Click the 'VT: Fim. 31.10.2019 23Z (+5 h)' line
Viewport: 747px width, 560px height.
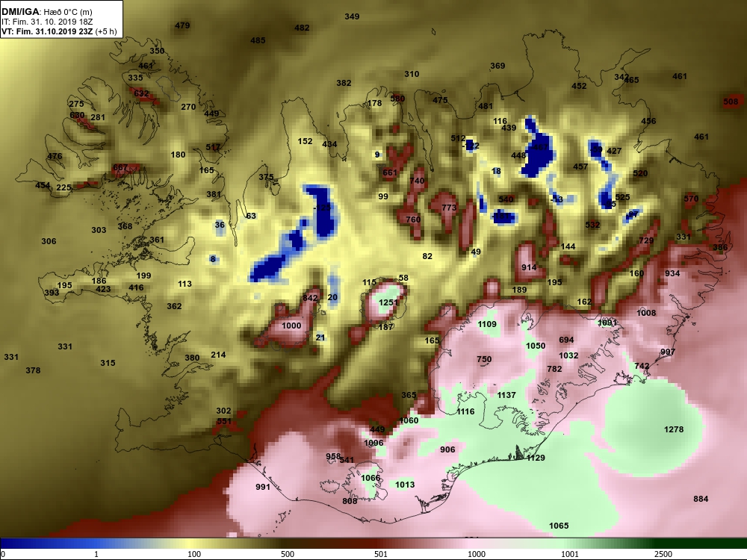pyautogui.click(x=59, y=32)
